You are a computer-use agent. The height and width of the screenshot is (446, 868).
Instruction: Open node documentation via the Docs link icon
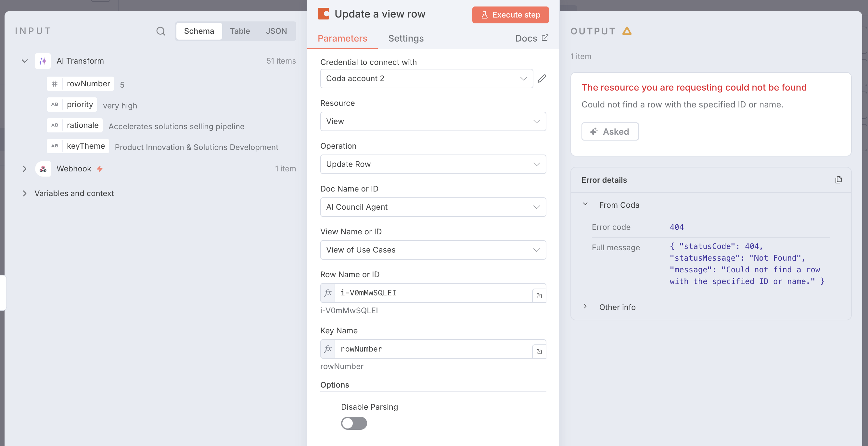pos(545,38)
